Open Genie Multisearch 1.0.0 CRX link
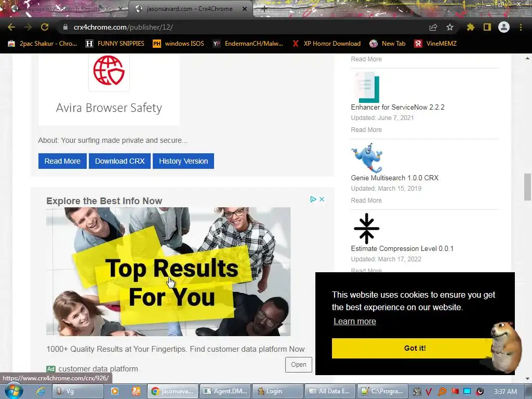The width and height of the screenshot is (532, 399). [x=395, y=178]
